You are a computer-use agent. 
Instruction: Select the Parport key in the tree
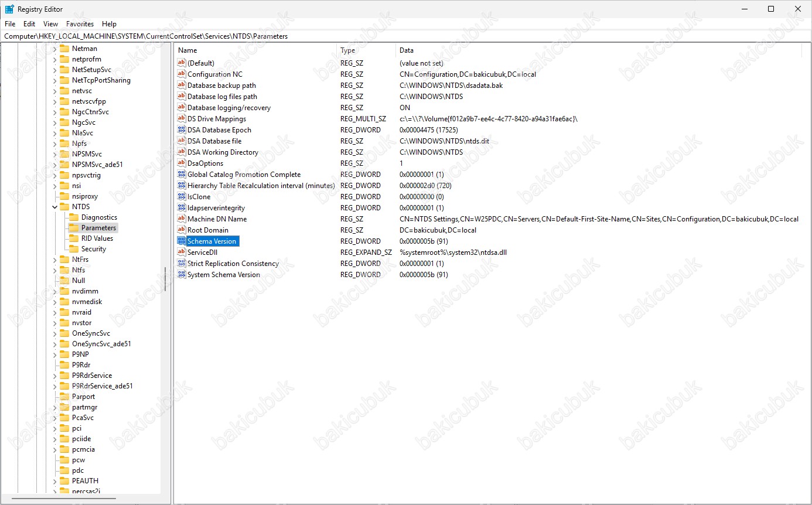point(83,397)
